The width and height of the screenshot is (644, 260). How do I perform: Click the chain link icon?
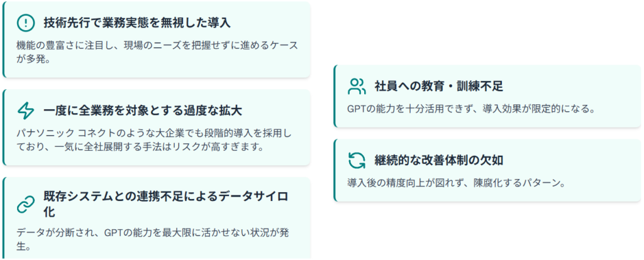pos(25,205)
